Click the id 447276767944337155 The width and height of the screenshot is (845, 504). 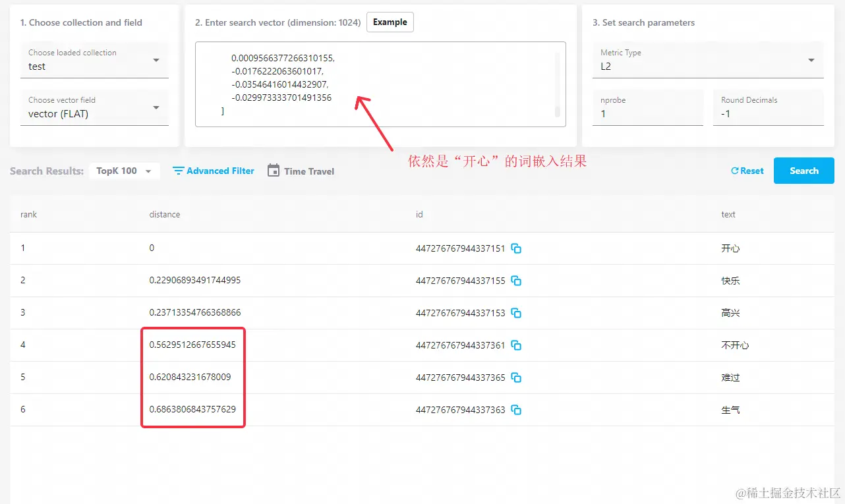(x=461, y=281)
